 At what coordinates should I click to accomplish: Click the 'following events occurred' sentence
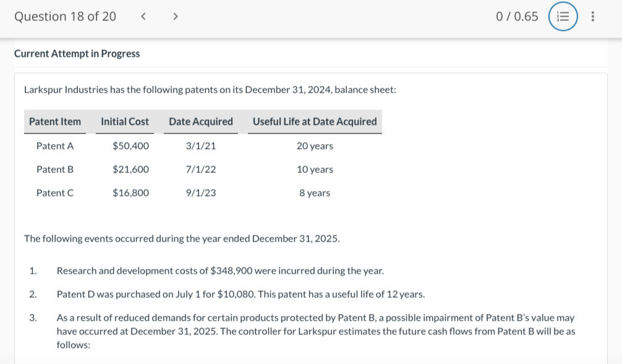182,239
